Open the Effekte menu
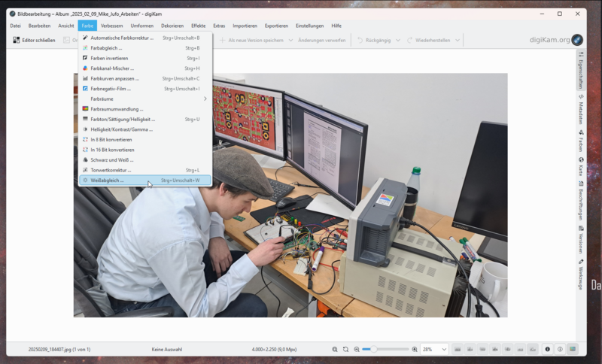This screenshot has width=602, height=364. point(199,26)
